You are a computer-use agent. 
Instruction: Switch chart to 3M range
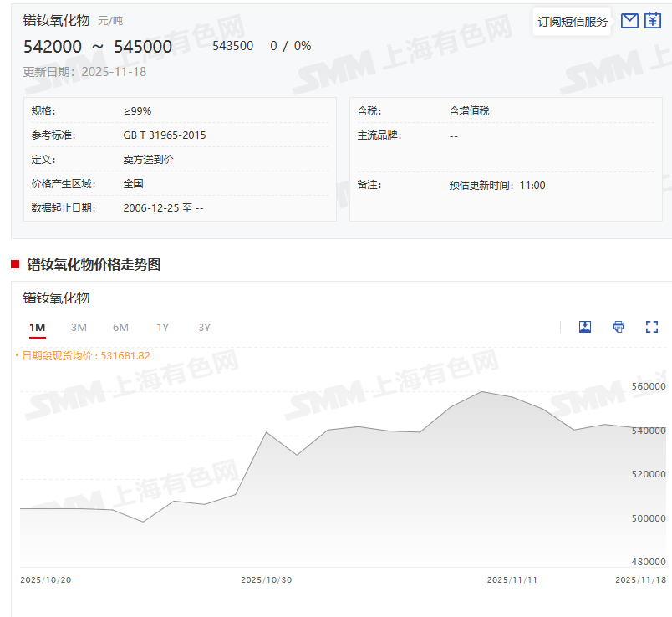click(x=79, y=328)
